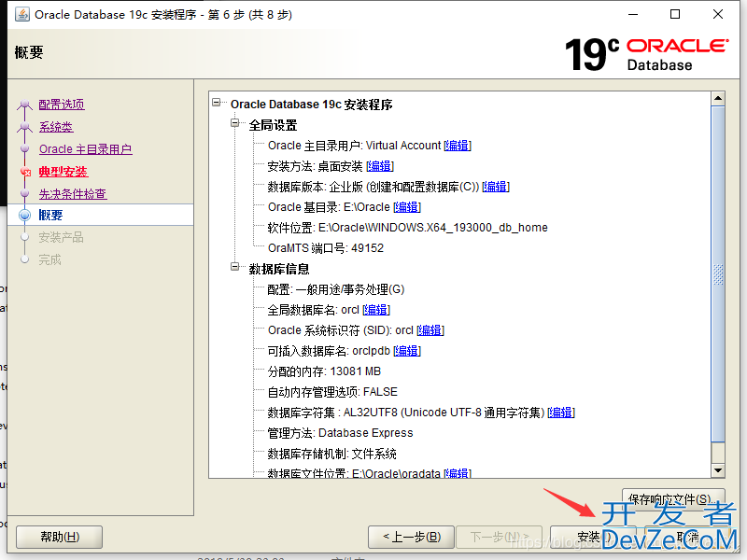This screenshot has height=560, width=747.
Task: Click the 概要 current step bullet icon
Action: pyautogui.click(x=25, y=216)
